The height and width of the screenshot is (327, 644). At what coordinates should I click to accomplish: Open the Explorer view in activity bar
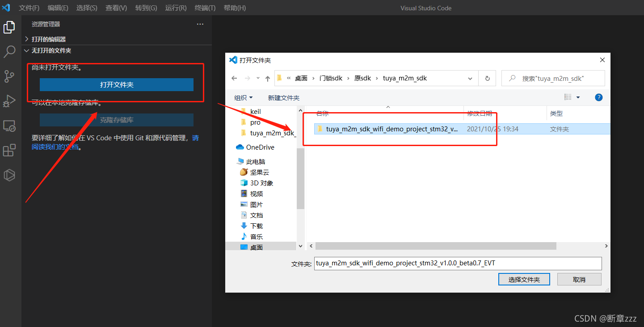click(9, 27)
